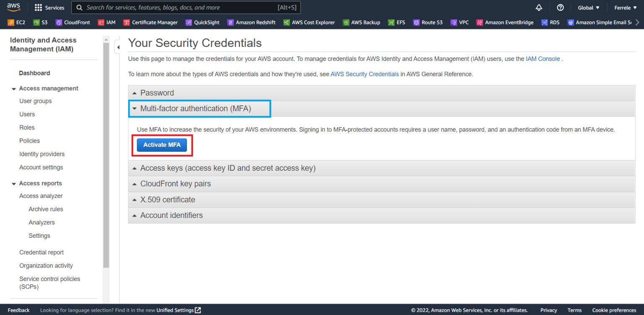The image size is (644, 315).
Task: Select Credential report in the sidebar
Action: click(42, 252)
